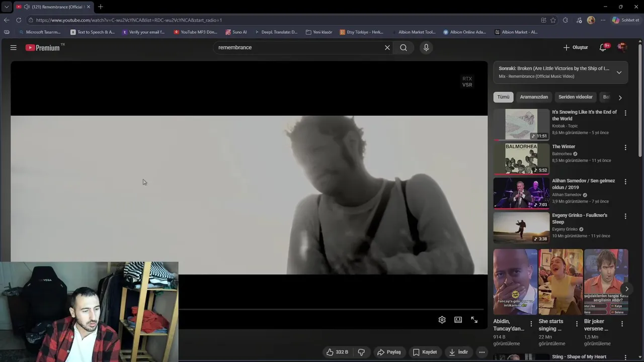Start voice search with microphone icon
The height and width of the screenshot is (362, 644).
[426, 47]
